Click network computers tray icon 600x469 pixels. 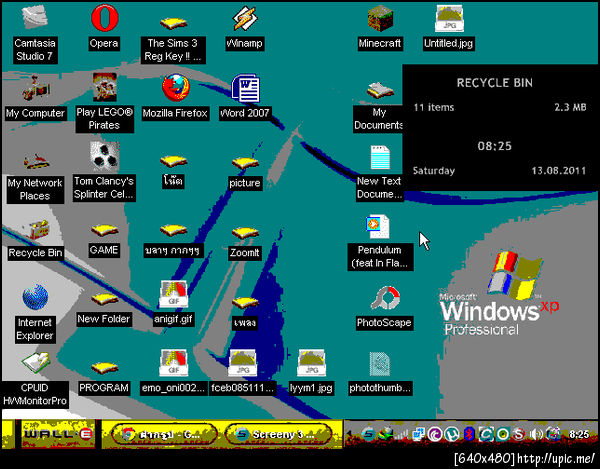pyautogui.click(x=418, y=434)
